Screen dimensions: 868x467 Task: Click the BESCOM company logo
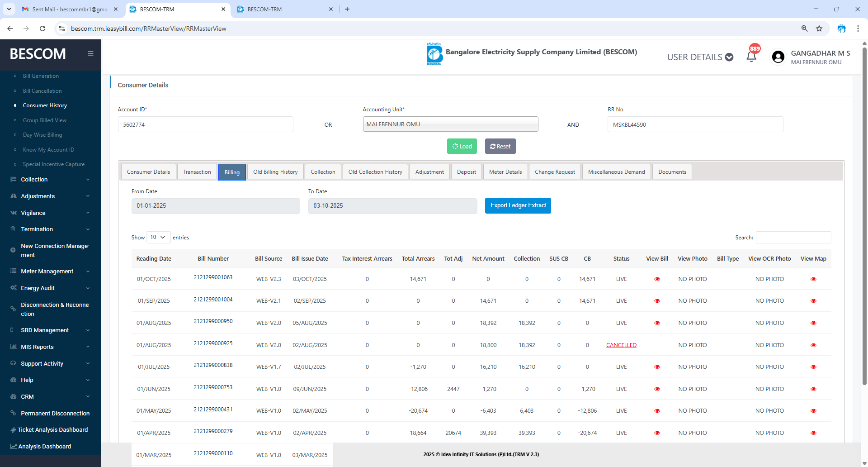point(434,54)
